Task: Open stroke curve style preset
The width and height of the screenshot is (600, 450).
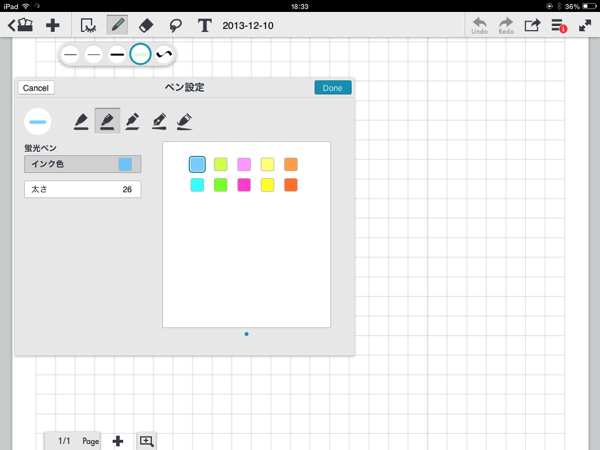Action: 164,54
